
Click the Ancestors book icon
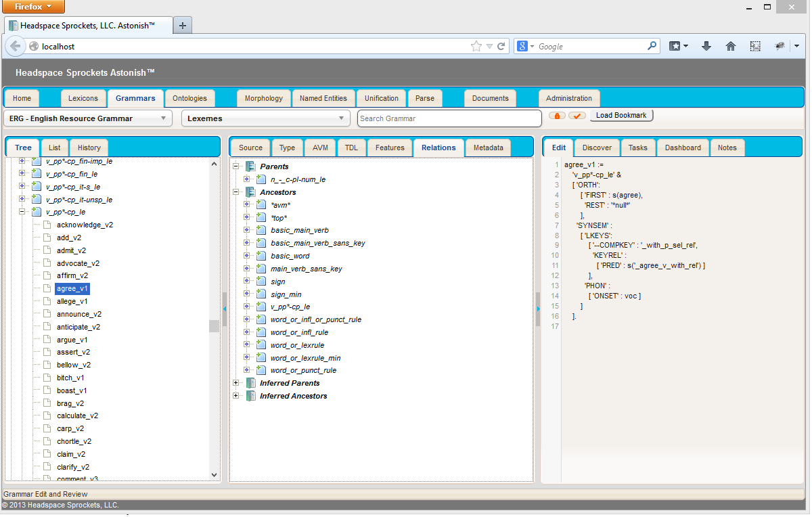(250, 192)
